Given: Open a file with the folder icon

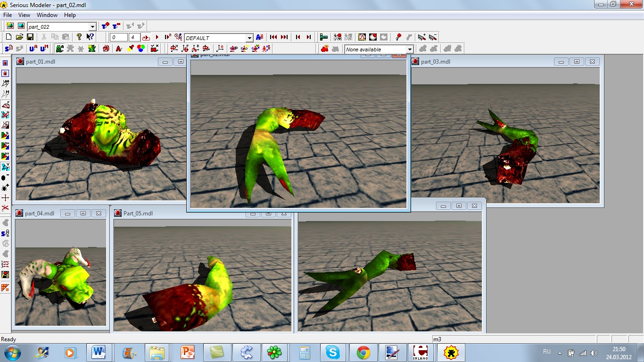Looking at the screenshot, I should [19, 37].
